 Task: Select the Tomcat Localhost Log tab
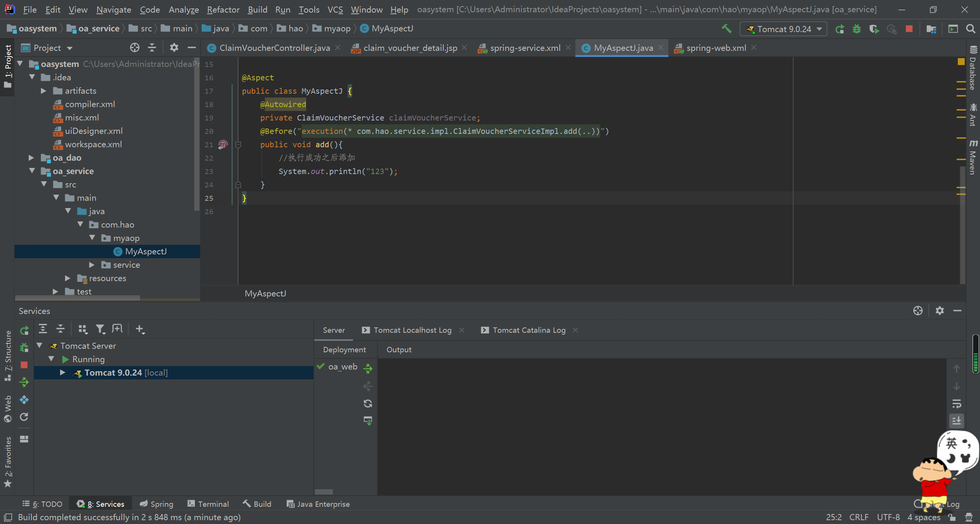(412, 330)
